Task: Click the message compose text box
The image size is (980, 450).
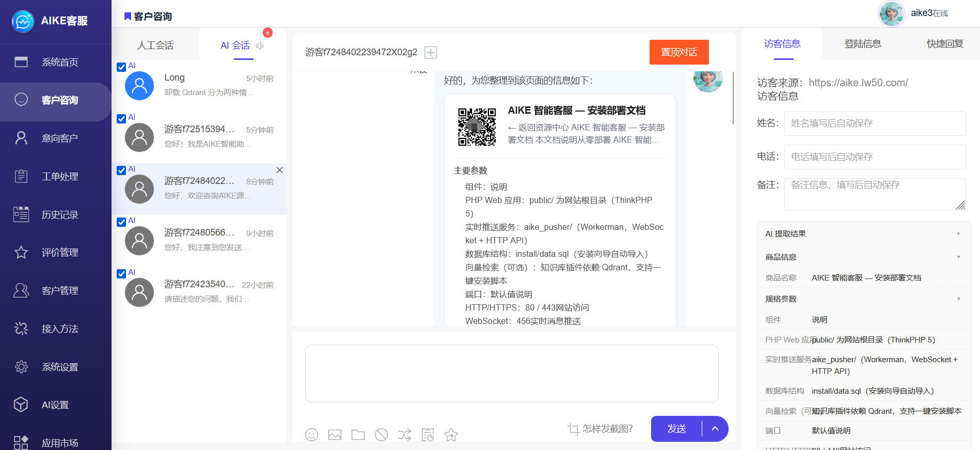Action: click(x=512, y=374)
